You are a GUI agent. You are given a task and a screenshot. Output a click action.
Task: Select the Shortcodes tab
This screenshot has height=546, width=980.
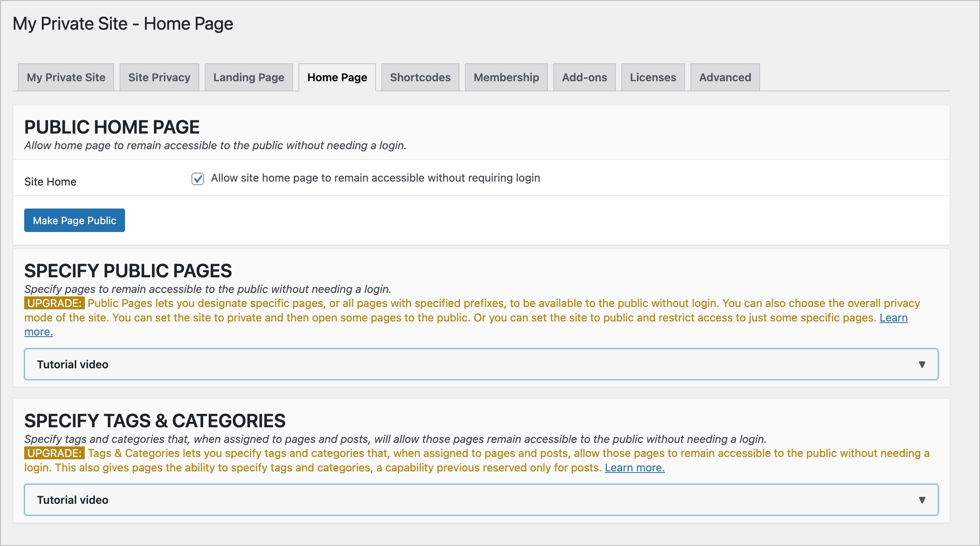(x=420, y=77)
